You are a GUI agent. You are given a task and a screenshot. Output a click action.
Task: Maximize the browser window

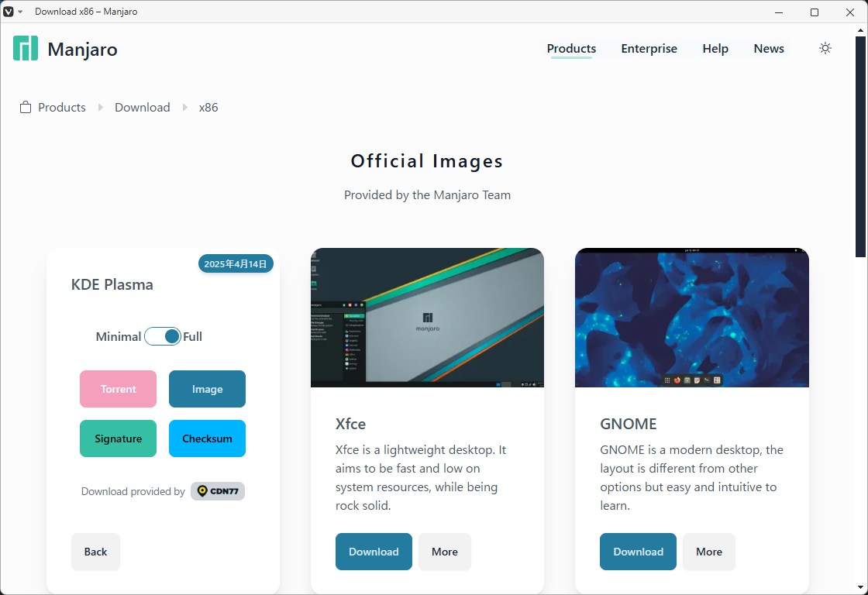pos(815,12)
